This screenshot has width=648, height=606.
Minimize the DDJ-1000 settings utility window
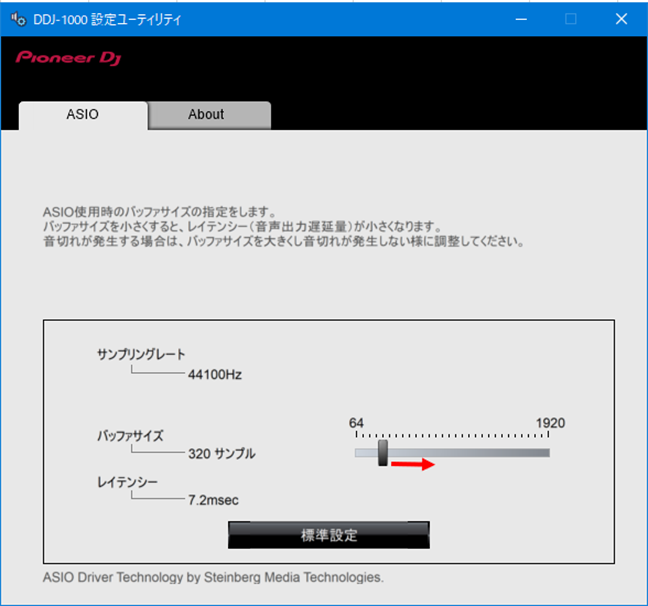[x=521, y=19]
